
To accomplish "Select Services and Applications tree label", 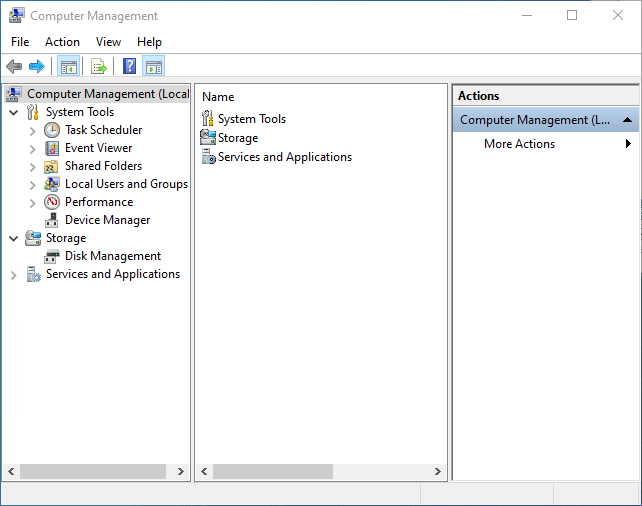I will coord(113,274).
